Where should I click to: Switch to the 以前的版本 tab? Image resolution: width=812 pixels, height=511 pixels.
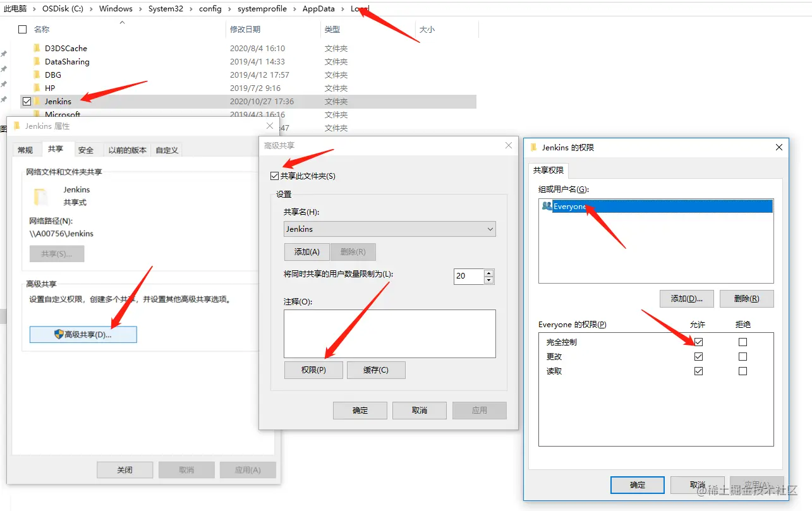point(127,150)
